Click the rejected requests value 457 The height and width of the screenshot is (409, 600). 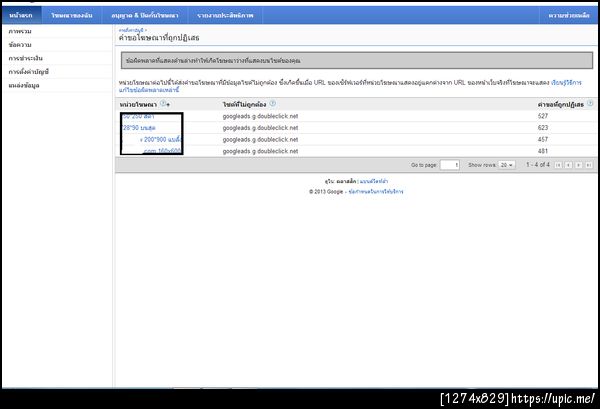point(543,139)
